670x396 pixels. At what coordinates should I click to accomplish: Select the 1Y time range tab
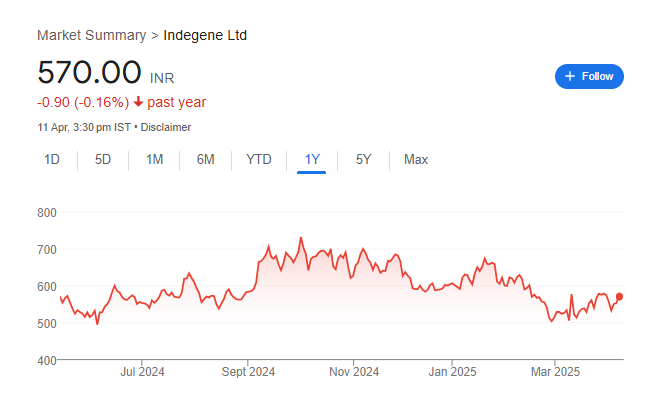312,160
